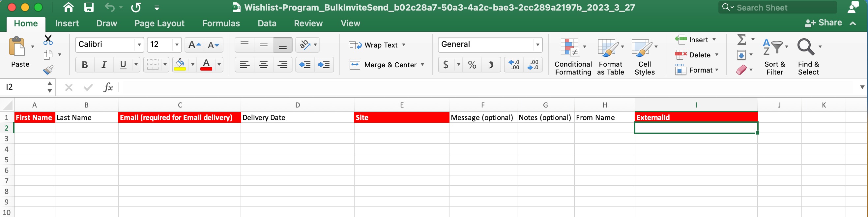Align text to middle of cell
The image size is (868, 217).
[x=264, y=45]
